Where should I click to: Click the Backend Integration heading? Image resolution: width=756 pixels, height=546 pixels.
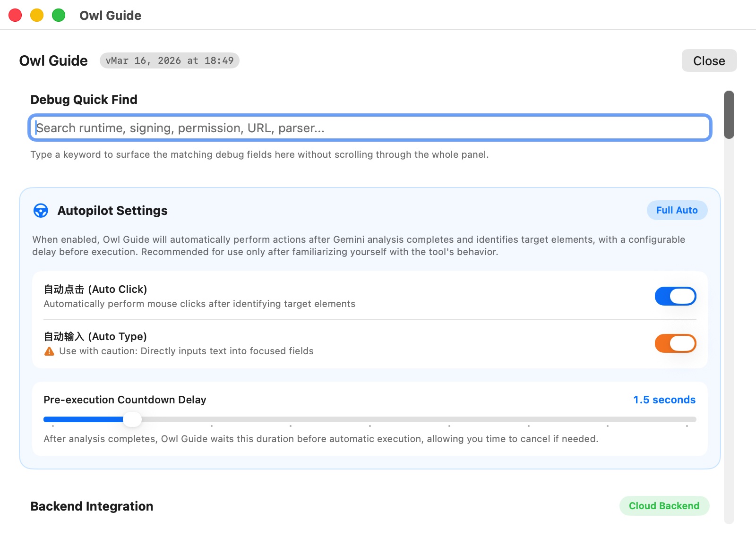click(x=92, y=506)
